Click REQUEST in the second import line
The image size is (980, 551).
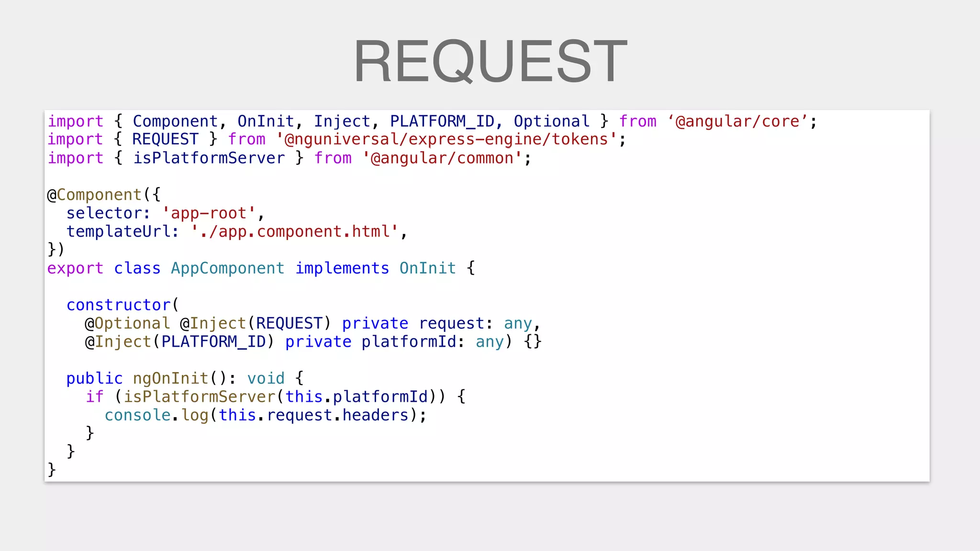pyautogui.click(x=165, y=140)
